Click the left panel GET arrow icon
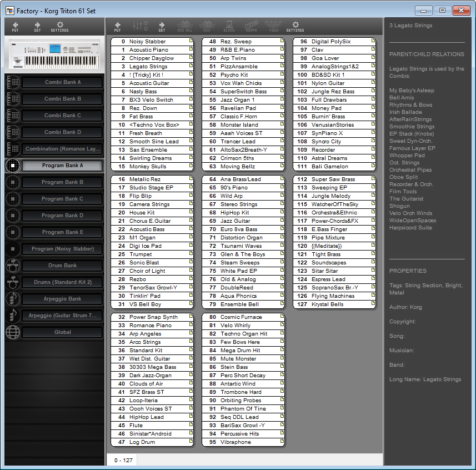Viewport: 476px width, 470px height. tap(37, 27)
